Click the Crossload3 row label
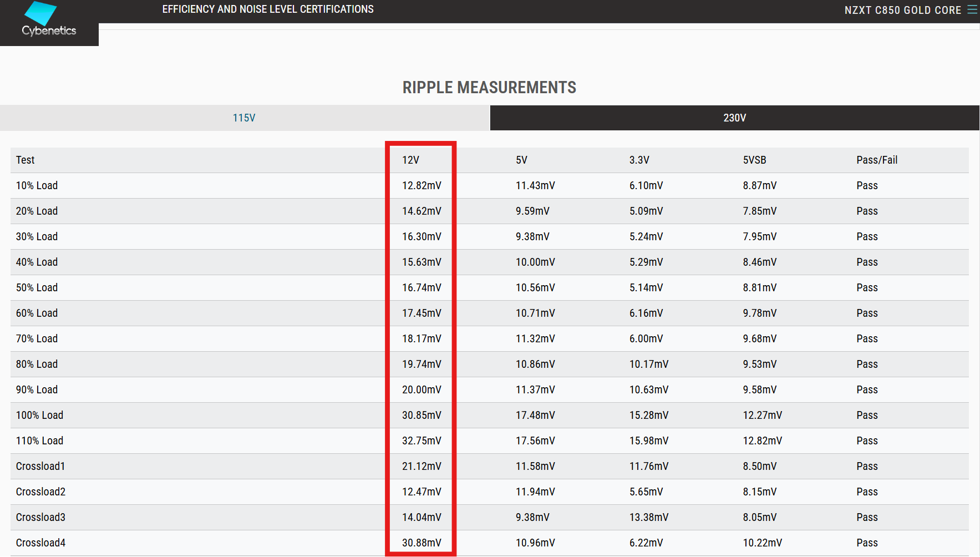Viewport: 980px width, 557px height. click(40, 517)
